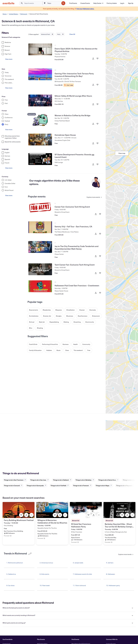Share Milagros & Memories event card

[x=60, y=515]
